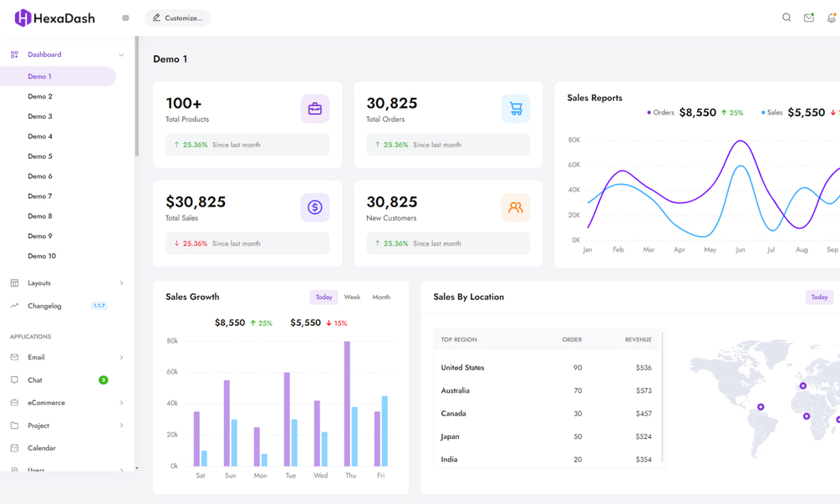Expand the Email submenu arrow

pos(121,357)
